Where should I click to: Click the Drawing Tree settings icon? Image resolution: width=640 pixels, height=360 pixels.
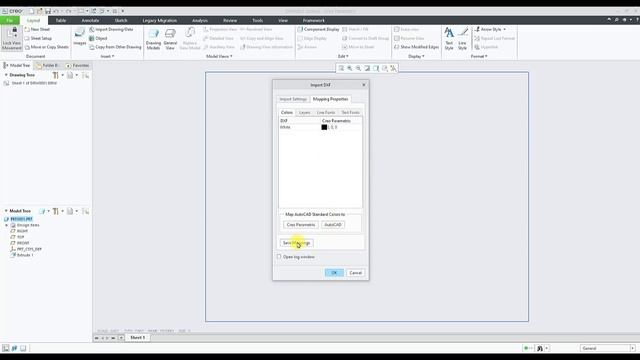point(56,75)
